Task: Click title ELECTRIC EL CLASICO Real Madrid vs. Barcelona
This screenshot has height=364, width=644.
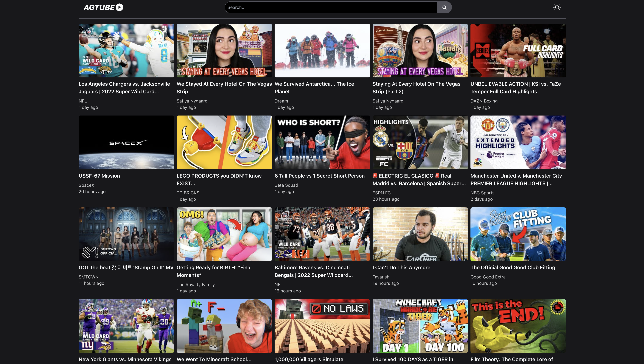Action: tap(419, 179)
